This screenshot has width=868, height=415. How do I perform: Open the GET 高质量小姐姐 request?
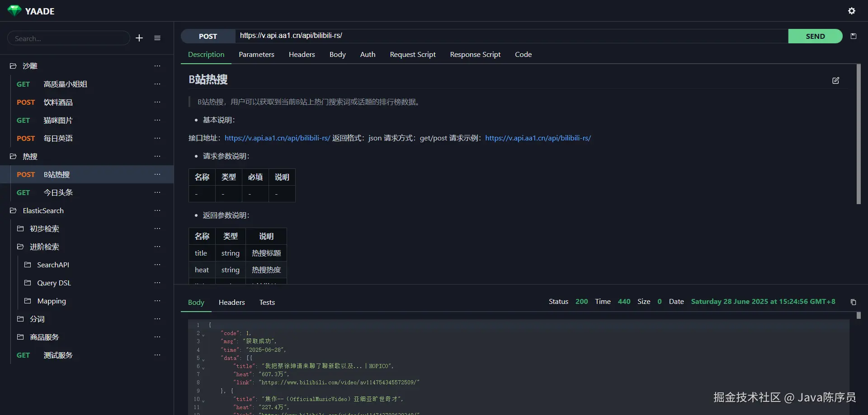(x=87, y=84)
